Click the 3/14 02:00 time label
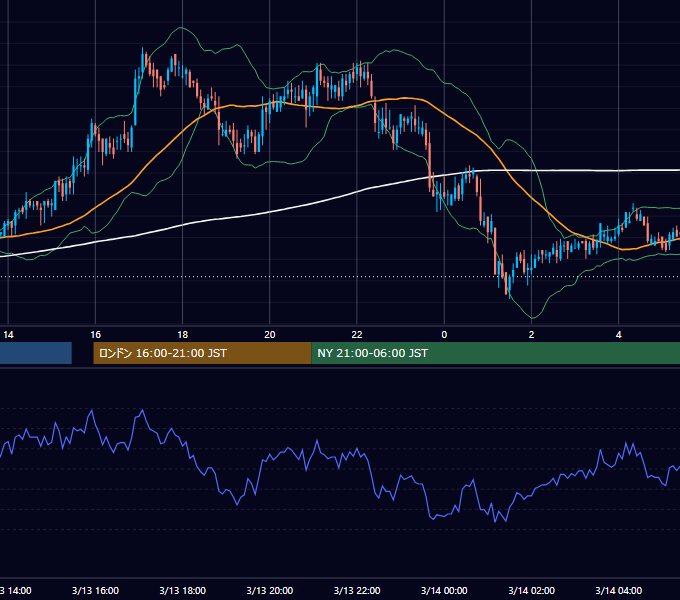This screenshot has height=600, width=680. (531, 590)
